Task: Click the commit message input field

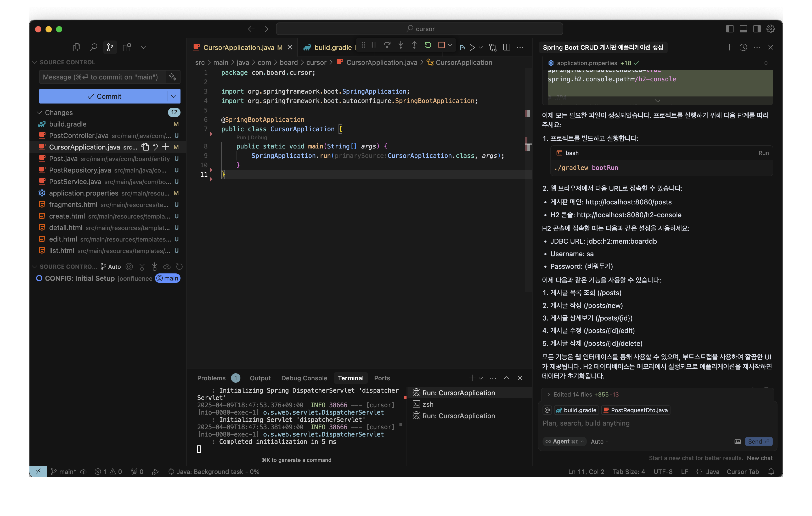Action: click(x=101, y=77)
